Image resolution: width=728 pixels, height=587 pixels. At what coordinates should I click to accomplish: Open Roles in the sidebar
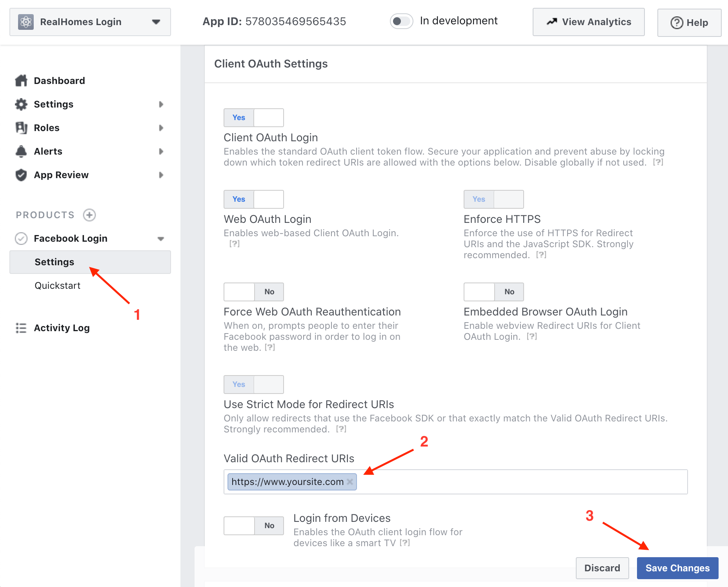[47, 128]
